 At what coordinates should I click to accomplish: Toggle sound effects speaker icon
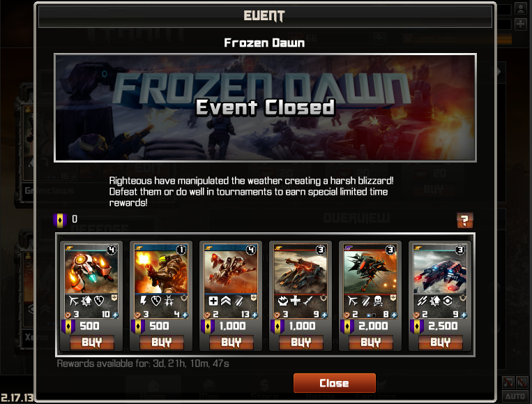click(x=522, y=382)
